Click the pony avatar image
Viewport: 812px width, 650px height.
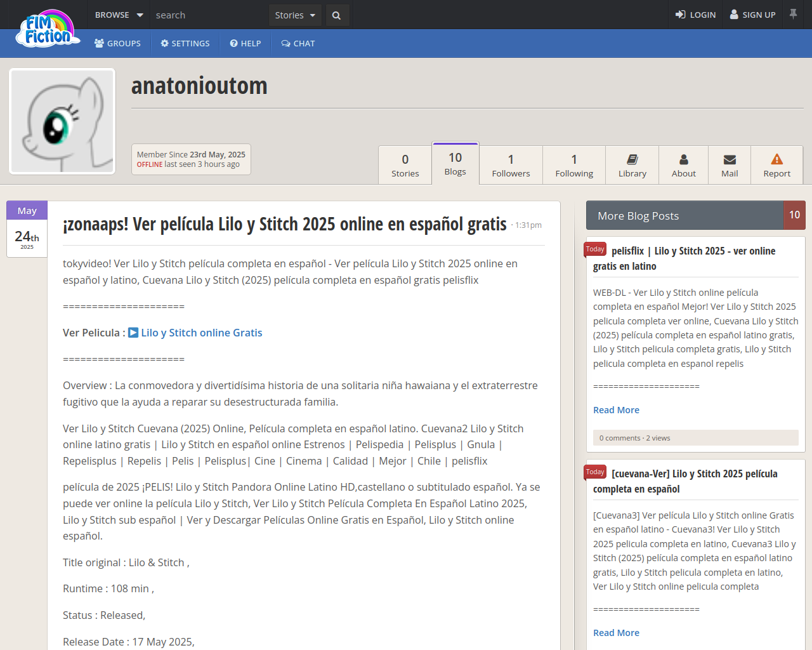point(62,121)
